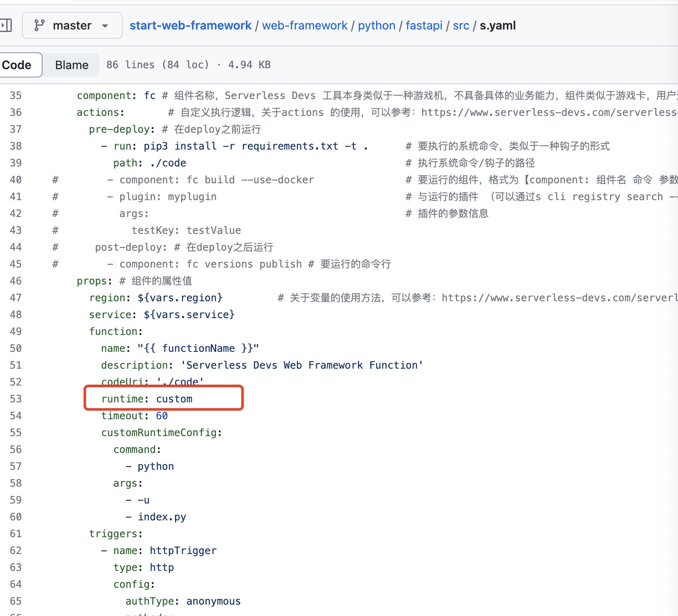
Task: Select line number 53
Action: [x=16, y=399]
